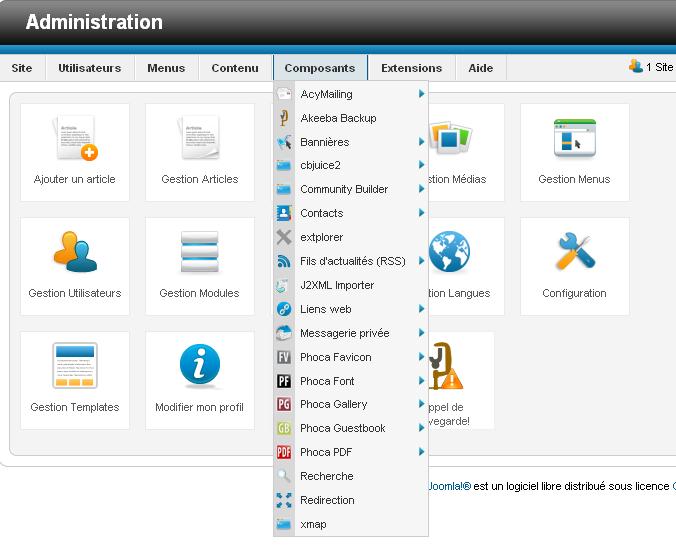Follow the Joomla!® link in footer
Screen dimensions: 676x552
click(x=449, y=486)
